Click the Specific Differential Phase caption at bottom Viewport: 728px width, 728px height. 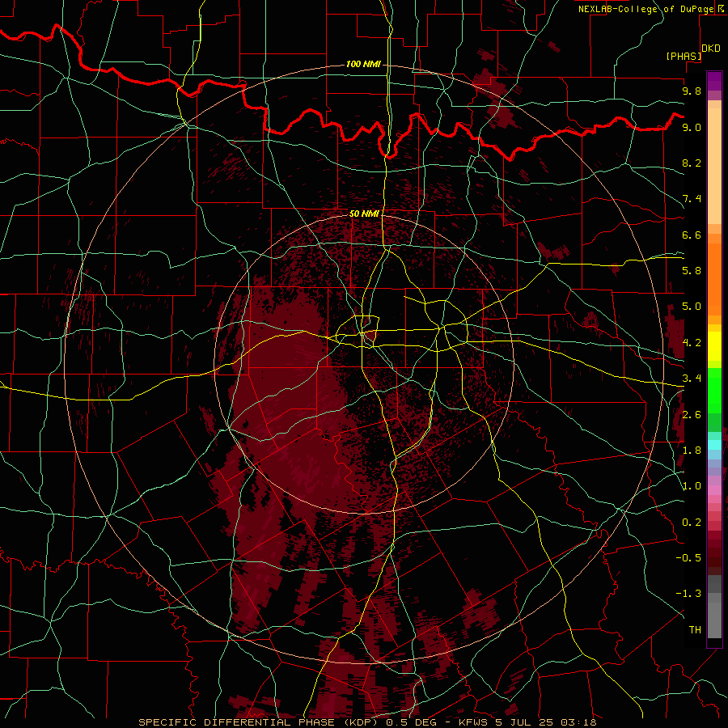coord(367,722)
